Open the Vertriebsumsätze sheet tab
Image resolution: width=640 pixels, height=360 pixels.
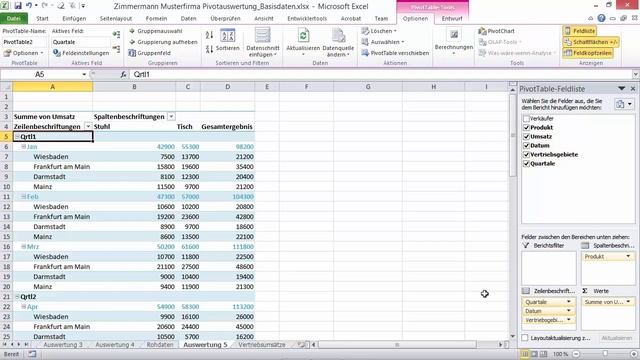point(262,345)
